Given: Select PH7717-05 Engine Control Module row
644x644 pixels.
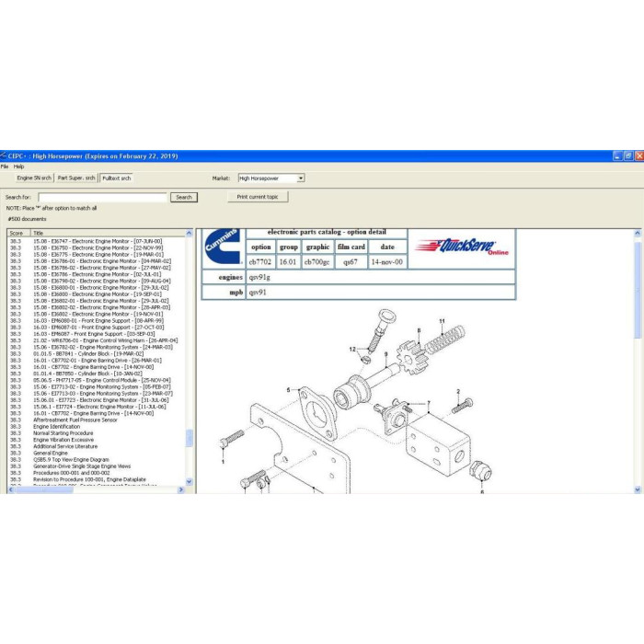Looking at the screenshot, I should pos(101,380).
